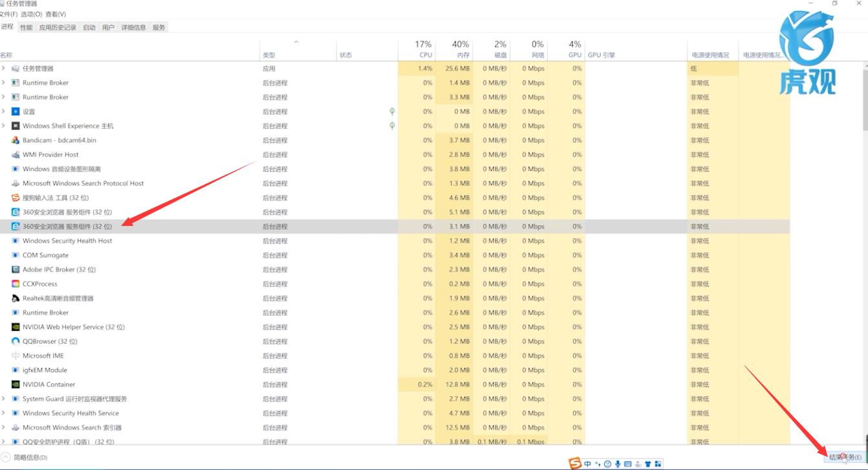The height and width of the screenshot is (470, 868).
Task: Switch to the 应用历史记录 tab
Action: tap(58, 27)
